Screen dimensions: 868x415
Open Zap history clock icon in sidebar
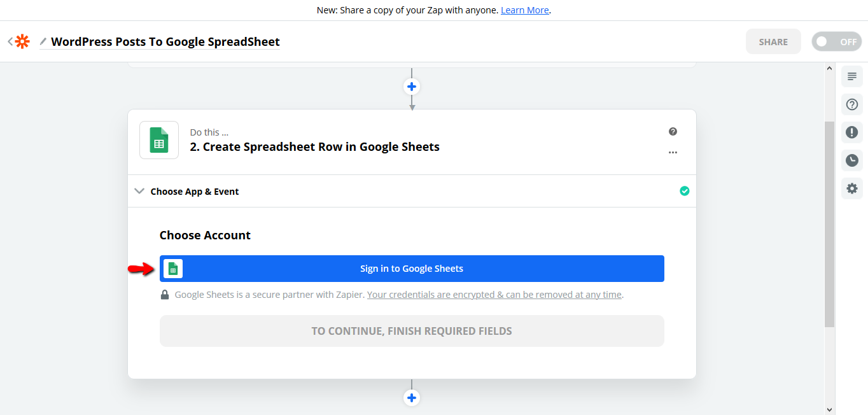(852, 160)
